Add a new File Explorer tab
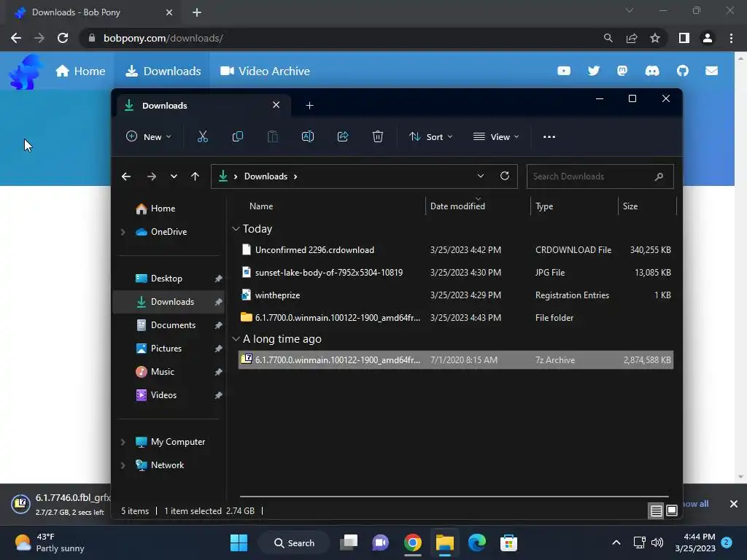The width and height of the screenshot is (747, 560). (x=309, y=106)
